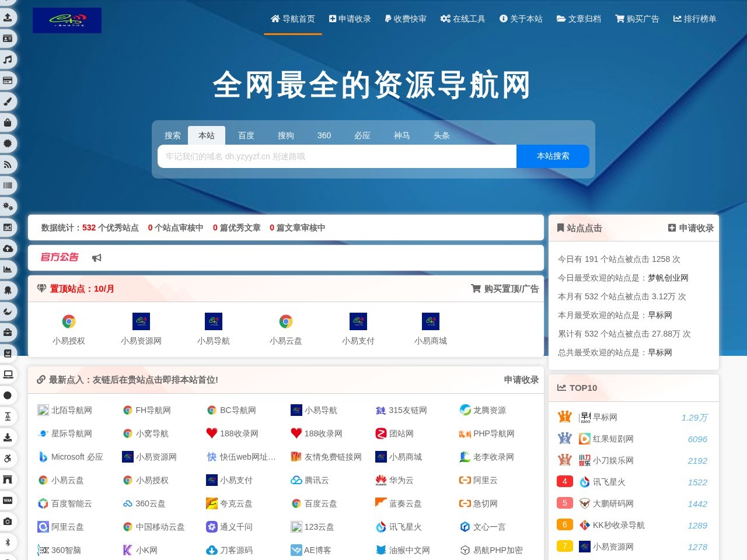
Task: Open the pinned 小易商城 site
Action: click(431, 330)
